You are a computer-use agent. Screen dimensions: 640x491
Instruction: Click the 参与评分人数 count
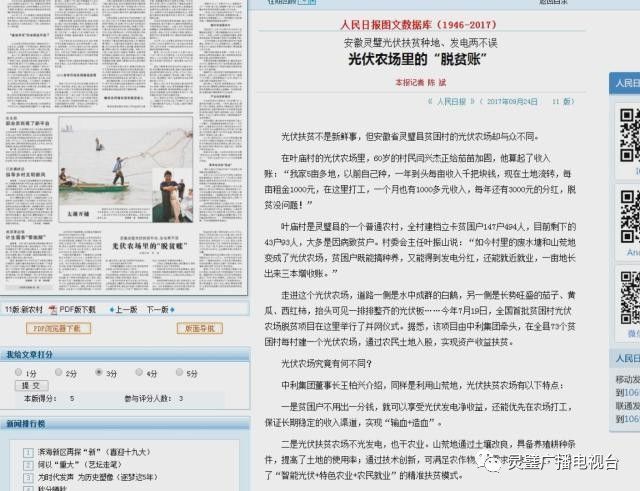pyautogui.click(x=180, y=398)
